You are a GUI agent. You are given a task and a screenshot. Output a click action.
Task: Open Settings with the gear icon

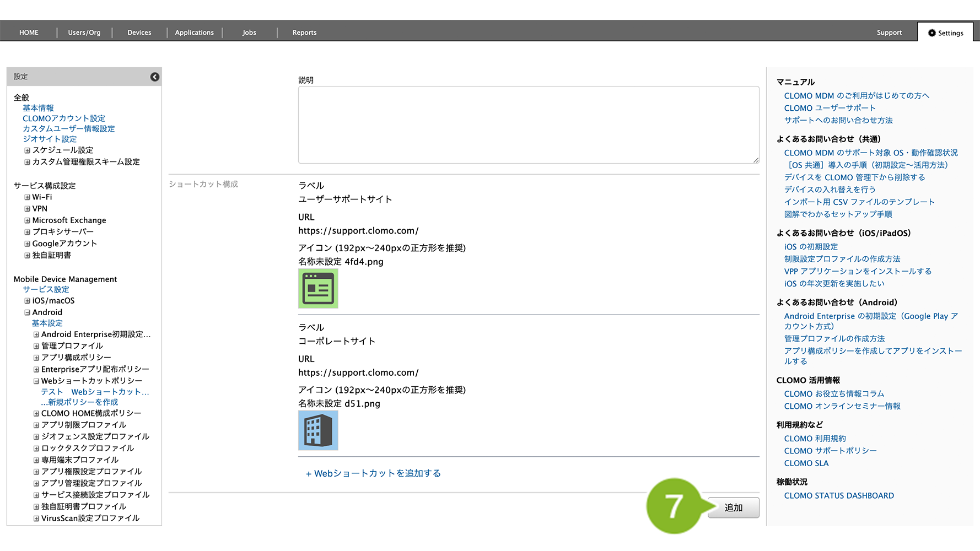coord(945,33)
